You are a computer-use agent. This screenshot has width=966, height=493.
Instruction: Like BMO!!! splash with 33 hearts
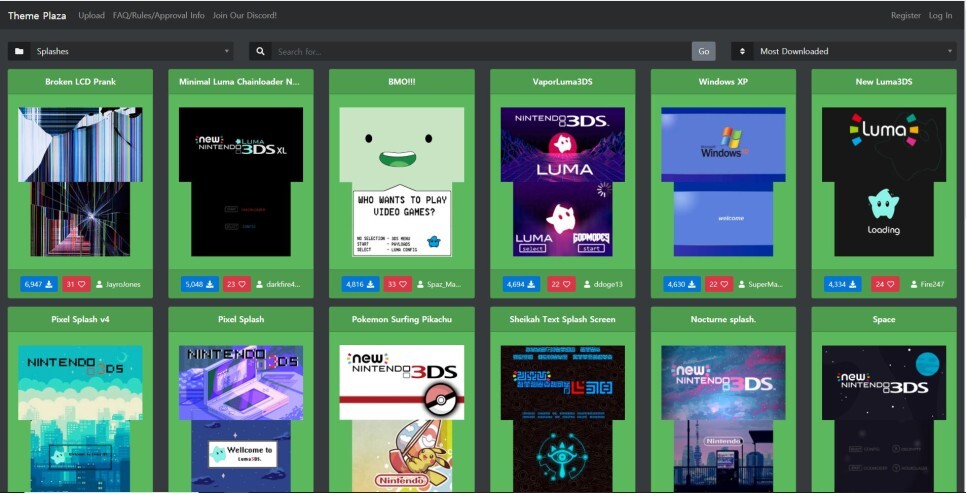point(398,284)
